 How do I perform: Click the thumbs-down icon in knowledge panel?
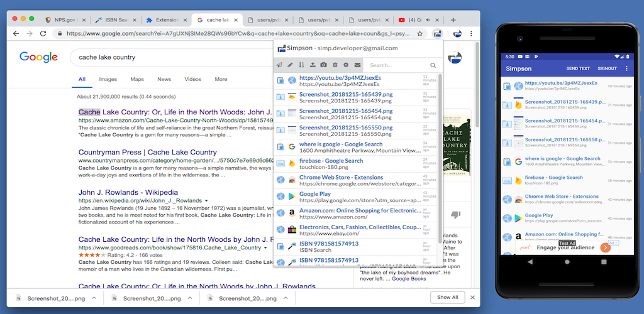tap(455, 214)
